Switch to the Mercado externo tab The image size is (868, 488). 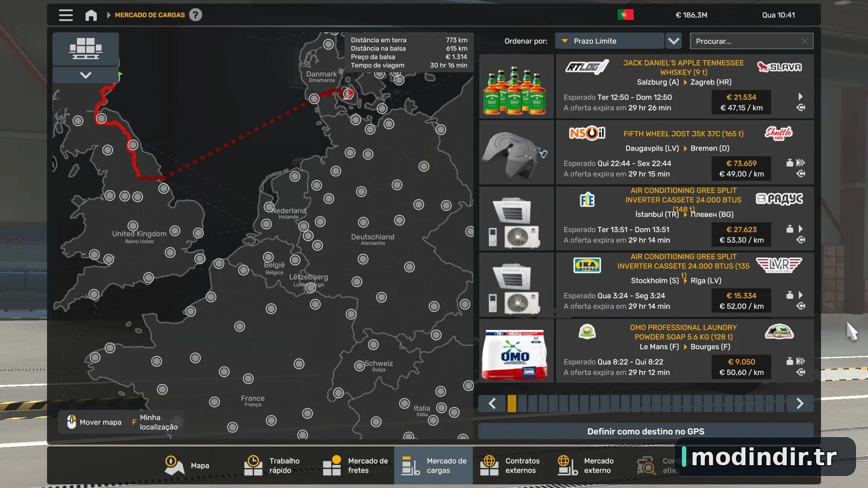[591, 465]
